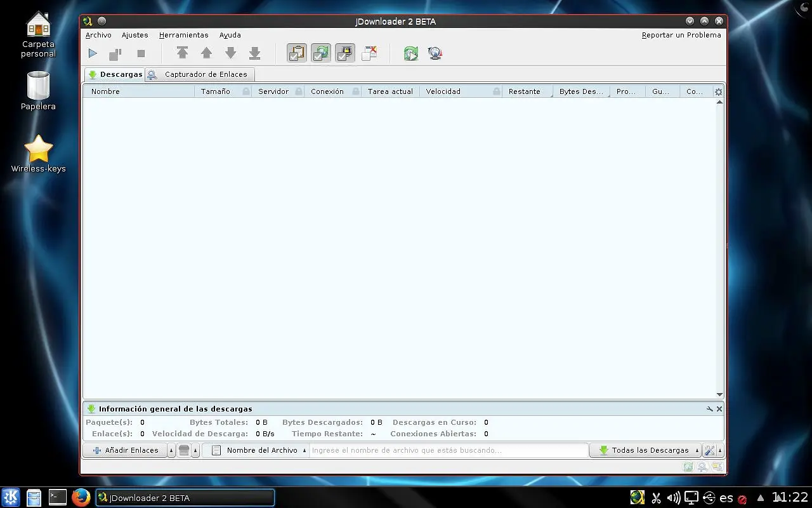
Task: Sort by the Bytes Des... column header
Action: [x=581, y=91]
